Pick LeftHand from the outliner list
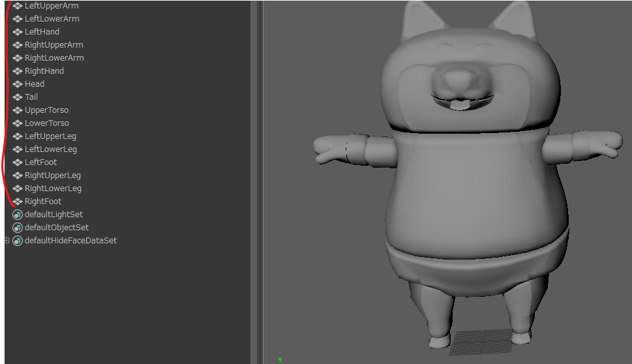 point(42,31)
